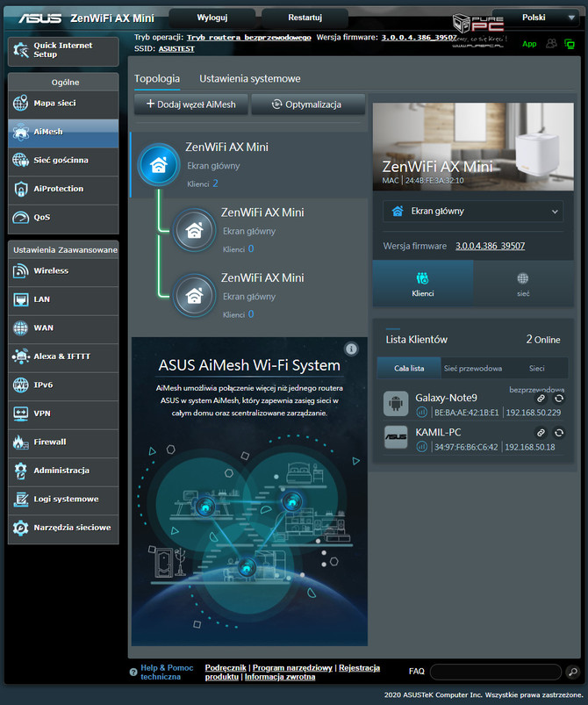Select the last ZenWiFi node in the topology

(194, 296)
